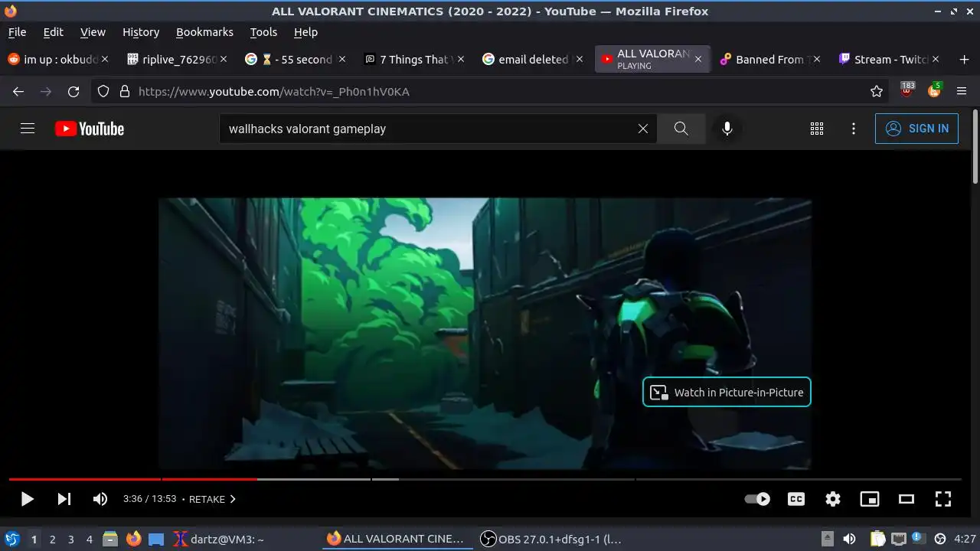Open the YouTube apps grid
The image size is (980, 551).
pyautogui.click(x=817, y=129)
